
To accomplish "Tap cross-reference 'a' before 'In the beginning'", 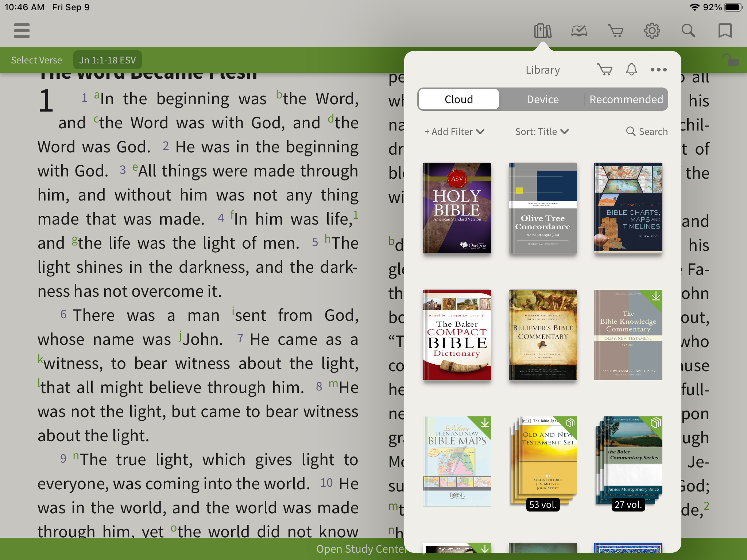I will point(97,95).
